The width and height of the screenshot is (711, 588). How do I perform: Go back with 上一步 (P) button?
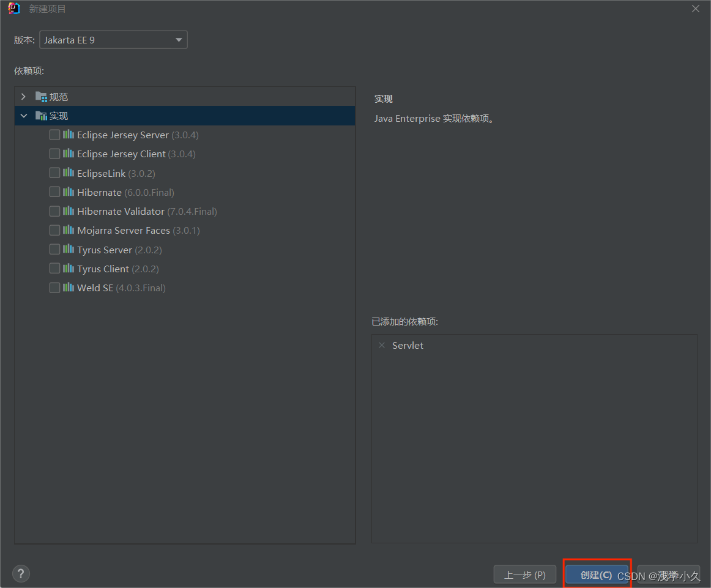pos(524,575)
